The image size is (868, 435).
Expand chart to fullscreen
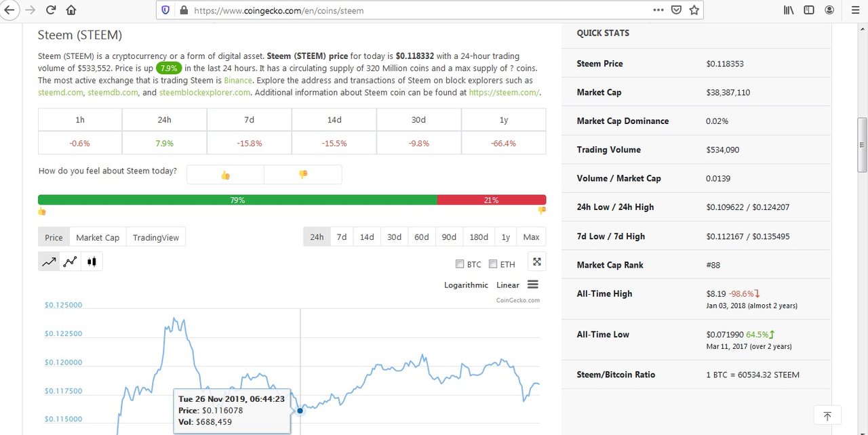coord(536,262)
